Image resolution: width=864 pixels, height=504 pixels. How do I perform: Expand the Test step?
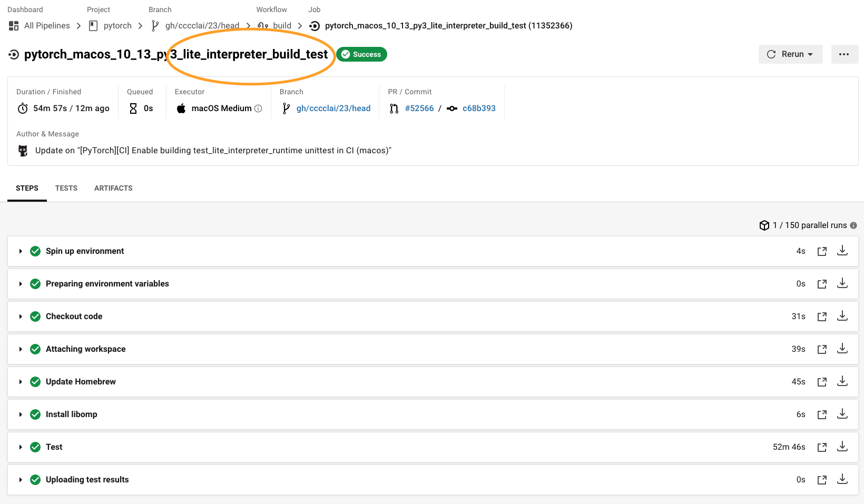[x=21, y=447]
